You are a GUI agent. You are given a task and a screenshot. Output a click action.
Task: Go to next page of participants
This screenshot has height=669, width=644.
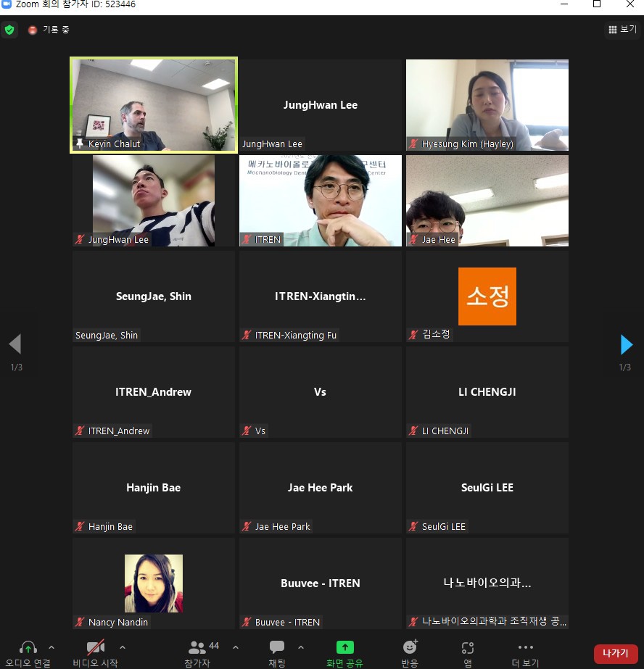tap(627, 344)
